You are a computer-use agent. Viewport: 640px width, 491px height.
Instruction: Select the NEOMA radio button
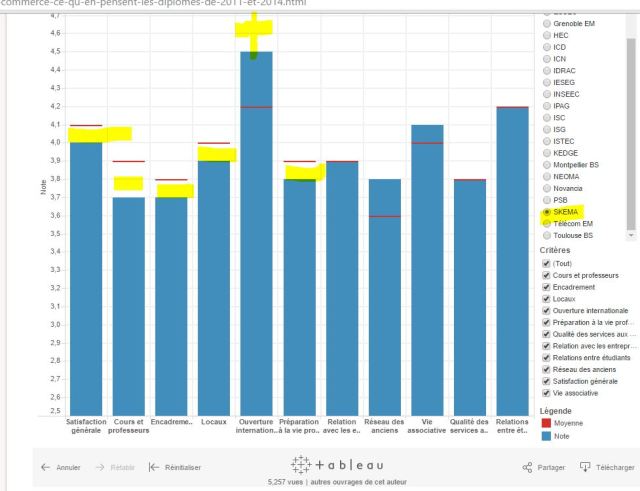click(547, 177)
